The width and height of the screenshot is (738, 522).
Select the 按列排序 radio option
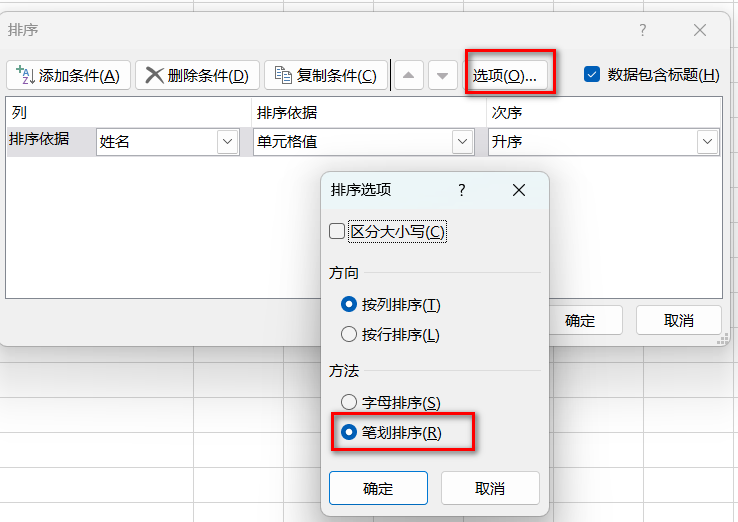349,304
